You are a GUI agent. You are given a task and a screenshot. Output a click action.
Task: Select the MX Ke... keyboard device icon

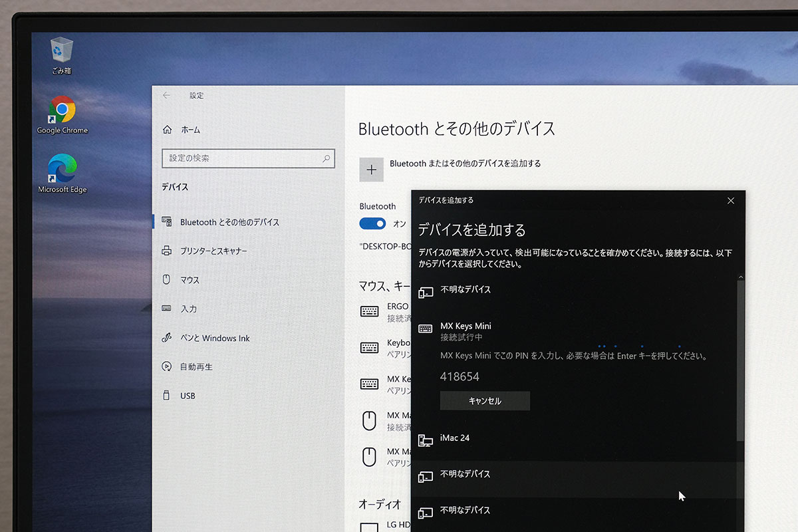[x=369, y=384]
